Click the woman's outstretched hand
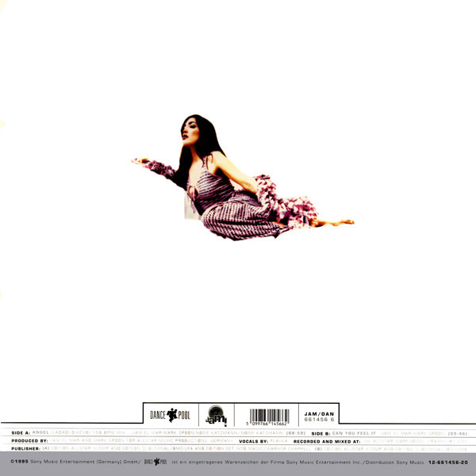The width and height of the screenshot is (476, 476). [141, 162]
